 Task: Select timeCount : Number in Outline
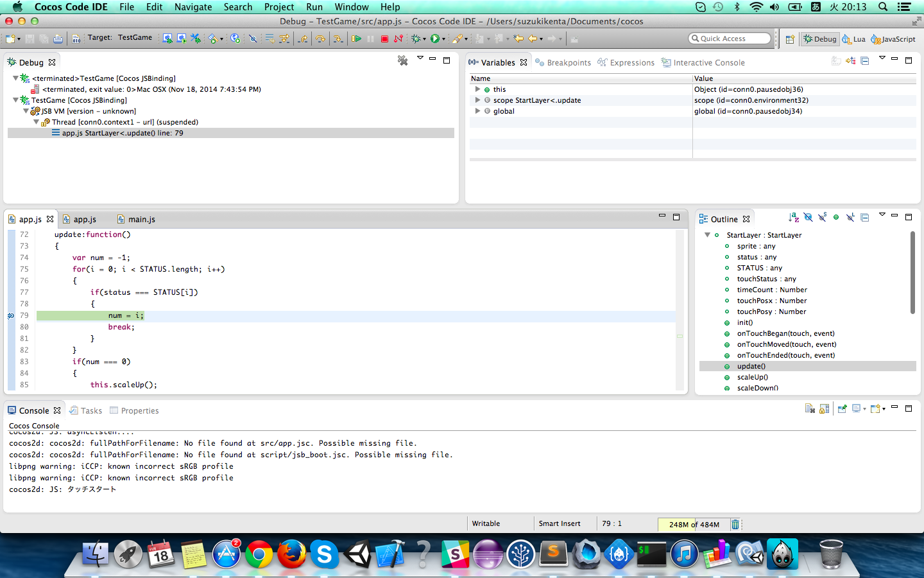772,290
